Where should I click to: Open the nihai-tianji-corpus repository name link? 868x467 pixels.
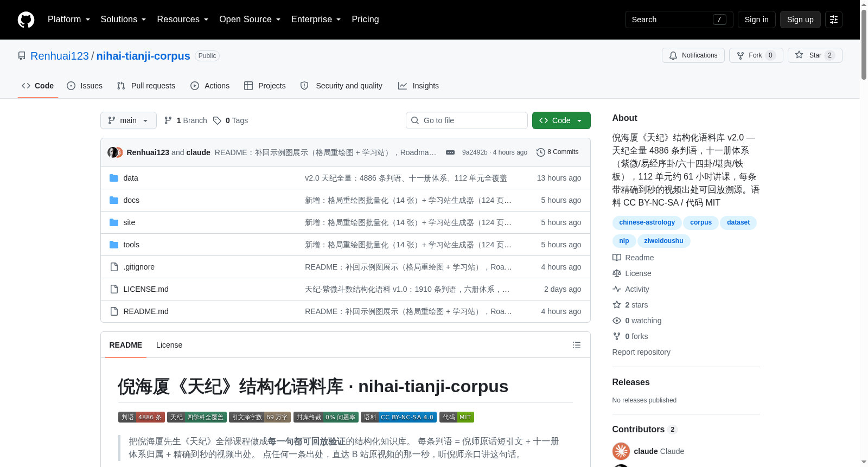click(143, 56)
